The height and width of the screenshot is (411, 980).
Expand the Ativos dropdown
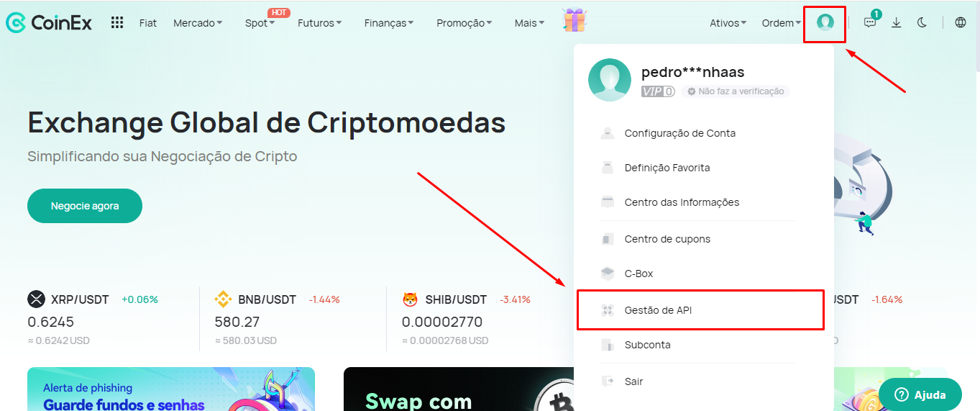[728, 23]
